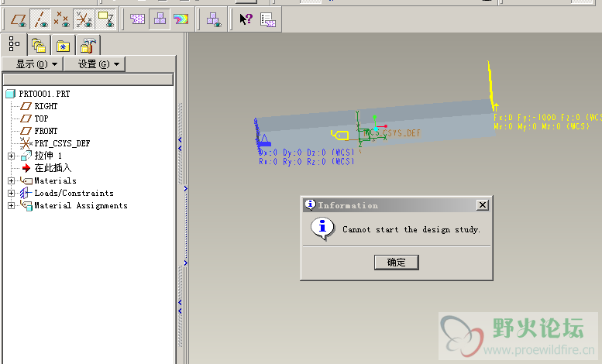Switch to the Model Tree navigator tab

[14, 44]
